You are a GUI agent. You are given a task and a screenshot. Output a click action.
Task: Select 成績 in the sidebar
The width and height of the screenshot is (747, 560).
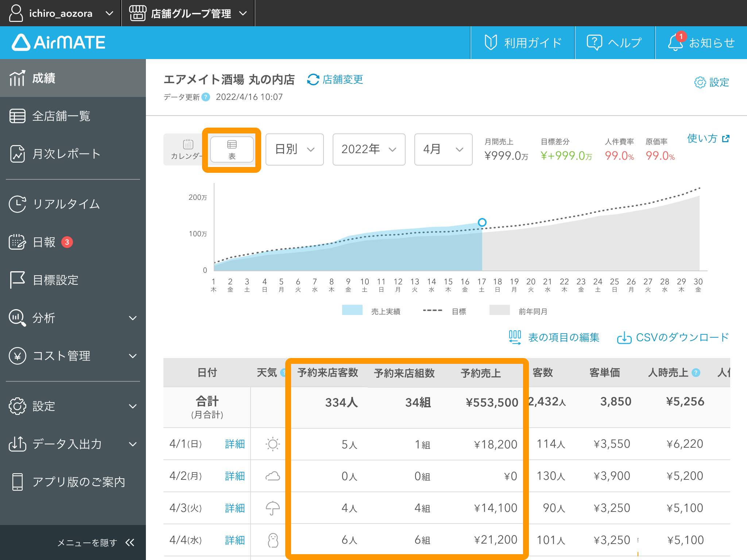point(73,78)
